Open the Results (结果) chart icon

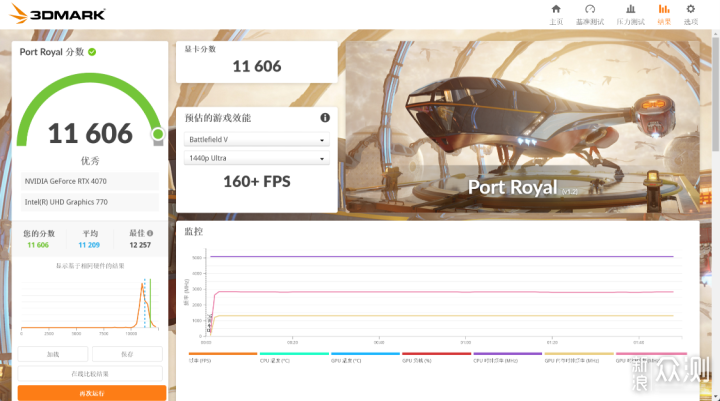click(664, 13)
